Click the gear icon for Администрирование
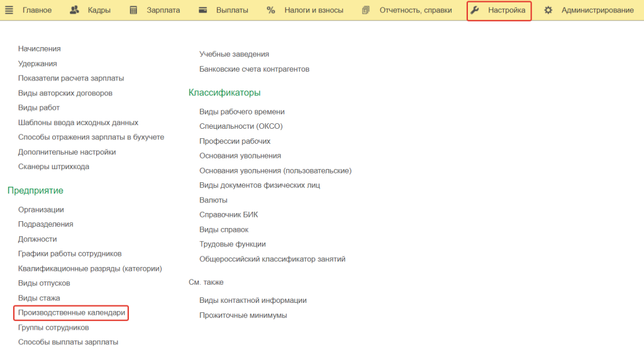This screenshot has width=644, height=350. coord(548,10)
